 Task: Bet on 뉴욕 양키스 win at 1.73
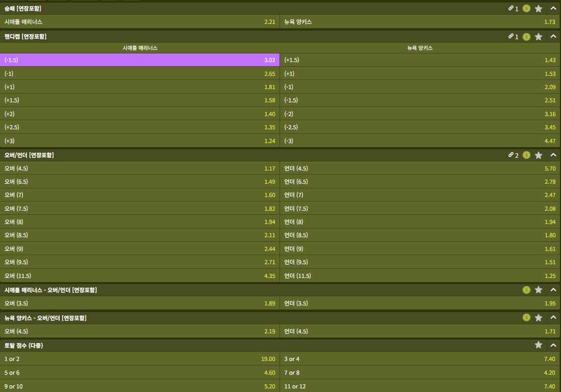[x=420, y=22]
